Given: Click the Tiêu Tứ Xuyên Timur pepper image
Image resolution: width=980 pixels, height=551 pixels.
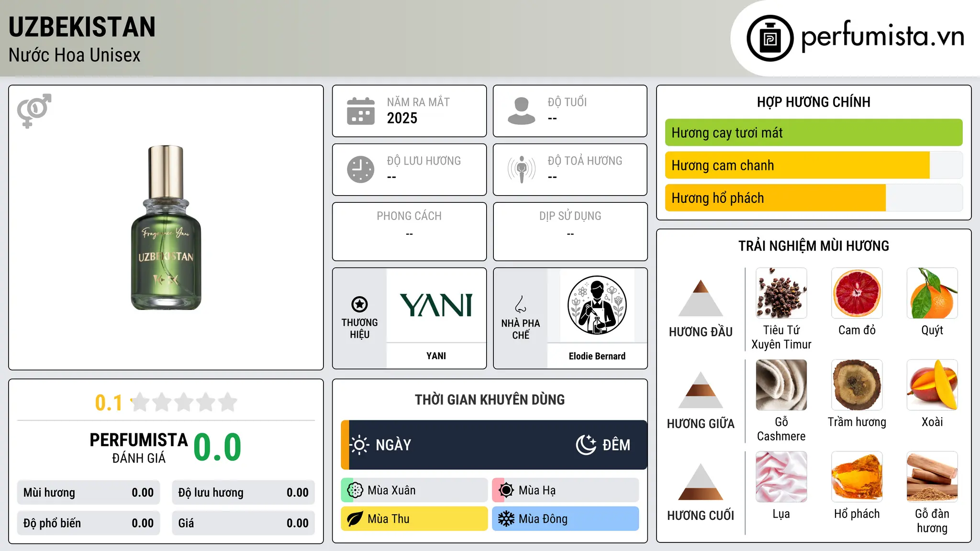Looking at the screenshot, I should [x=781, y=293].
